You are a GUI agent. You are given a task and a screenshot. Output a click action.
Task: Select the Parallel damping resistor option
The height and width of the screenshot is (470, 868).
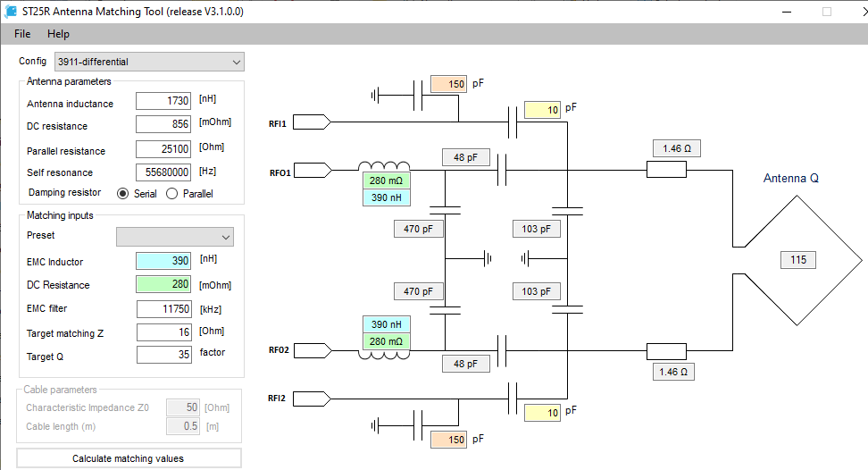click(172, 194)
